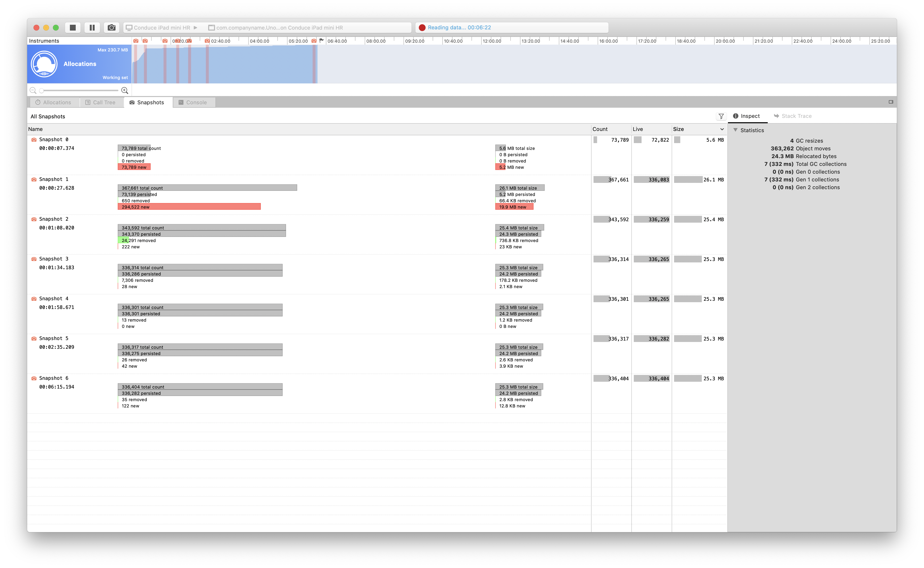Collapse the Statistics section
The width and height of the screenshot is (924, 568).
point(735,130)
